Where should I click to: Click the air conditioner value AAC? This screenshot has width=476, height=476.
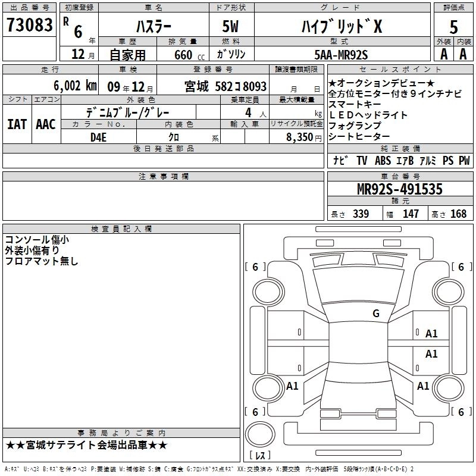tap(46, 124)
